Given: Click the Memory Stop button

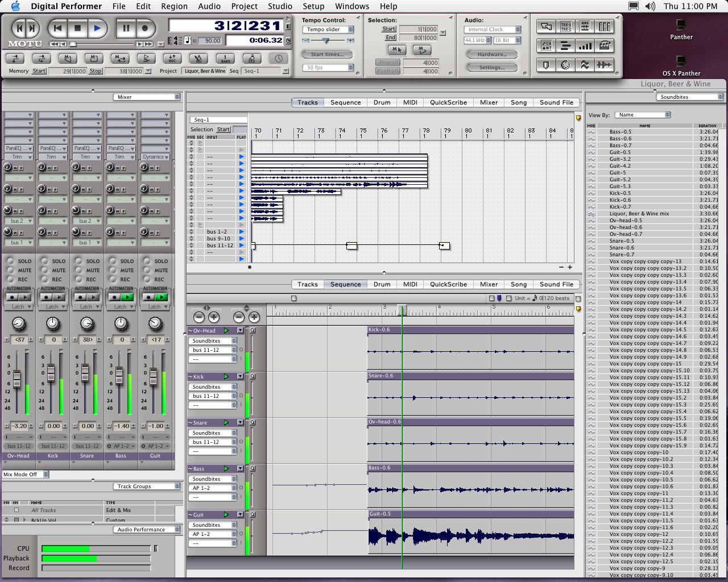Looking at the screenshot, I should point(96,71).
